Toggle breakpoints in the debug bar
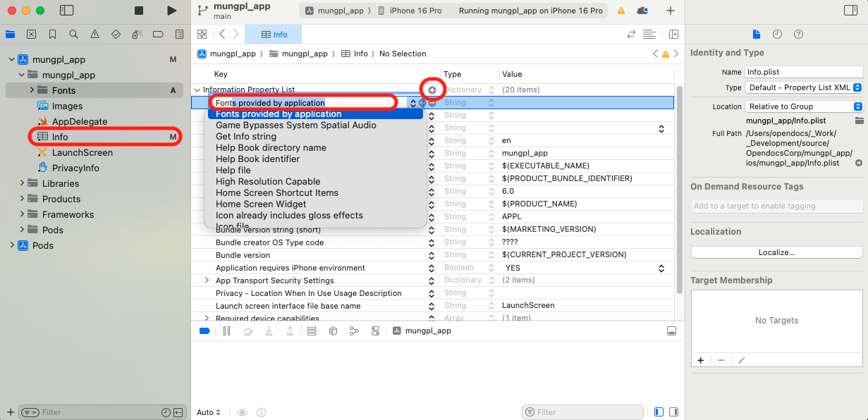This screenshot has width=868, height=420. tap(204, 331)
